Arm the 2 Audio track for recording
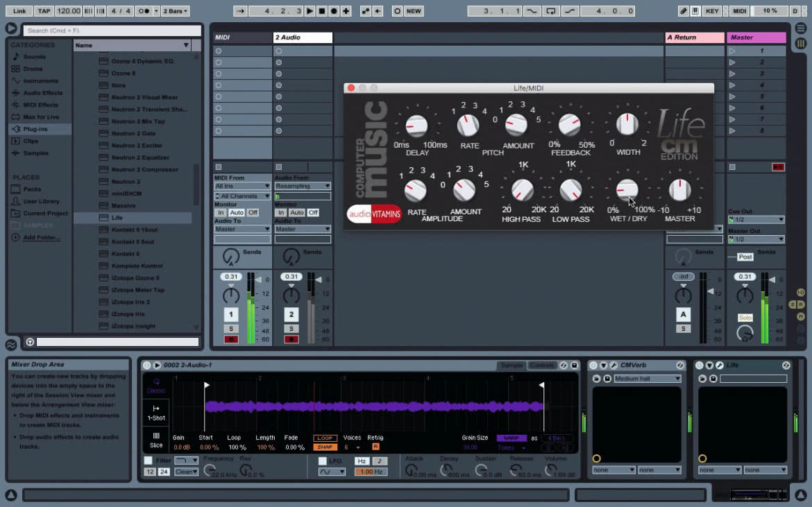Screen dimensions: 812x507 click(x=291, y=339)
